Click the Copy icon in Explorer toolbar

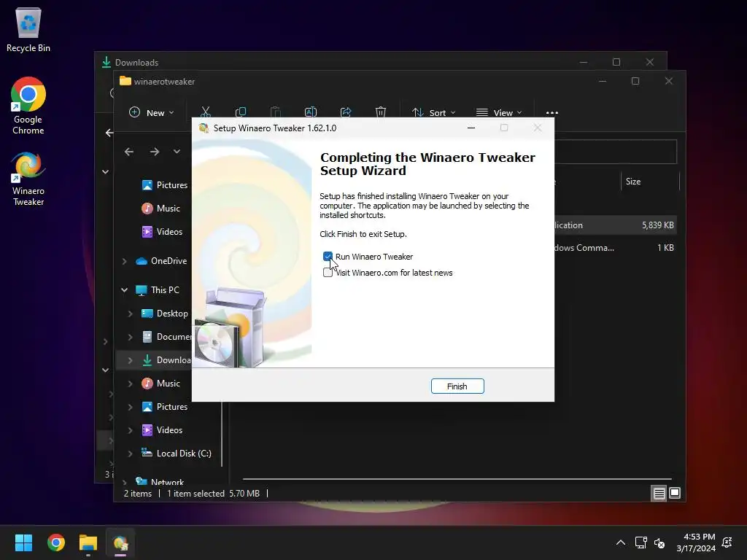241,112
